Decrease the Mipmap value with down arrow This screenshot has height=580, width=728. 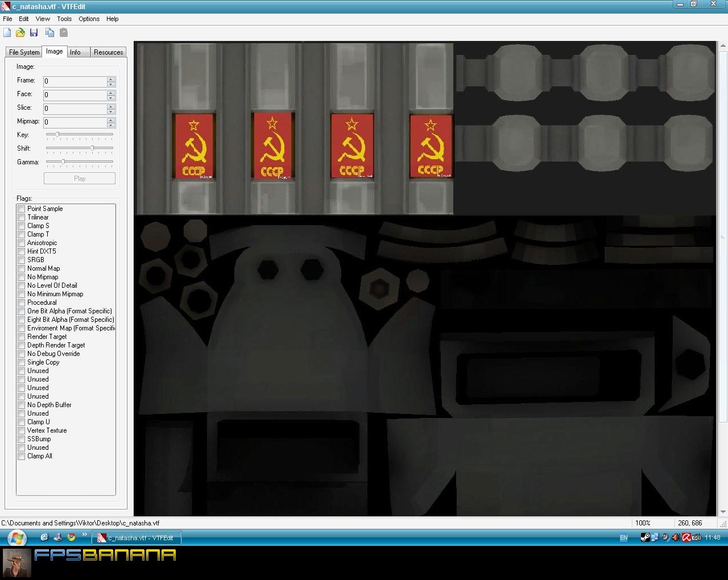pos(111,125)
